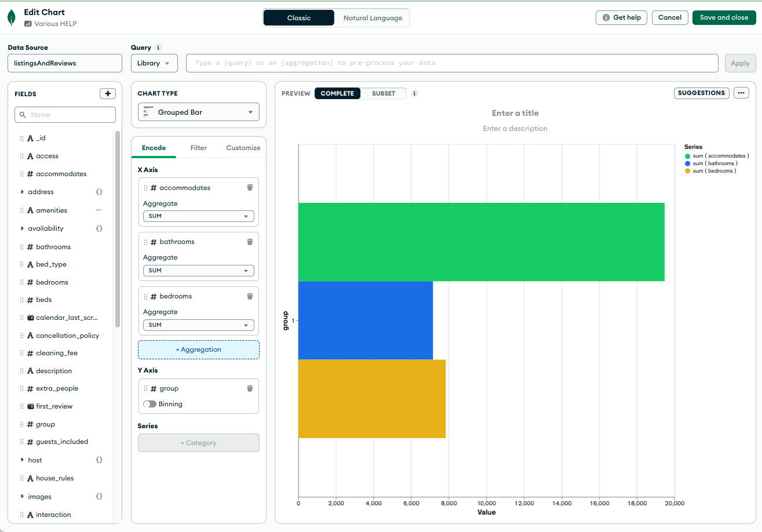Viewport: 762px width, 532px height.
Task: Delete the accommodates field with trash icon
Action: click(x=250, y=188)
